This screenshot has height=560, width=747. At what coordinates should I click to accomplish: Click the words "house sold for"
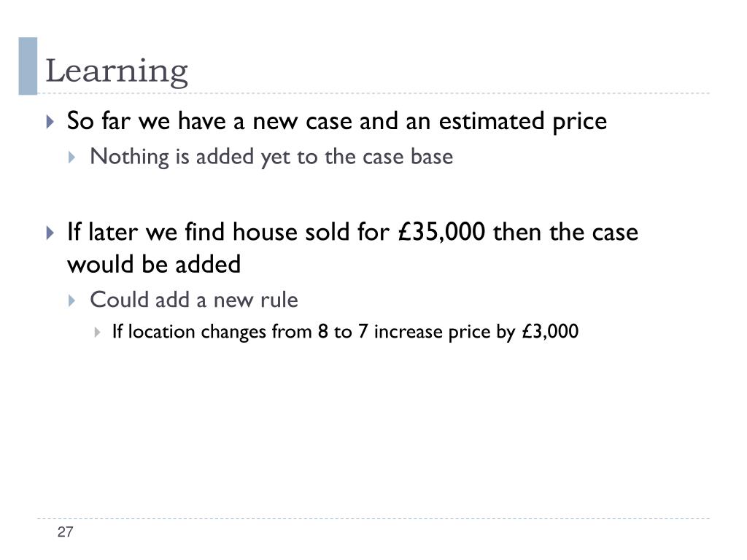point(311,232)
